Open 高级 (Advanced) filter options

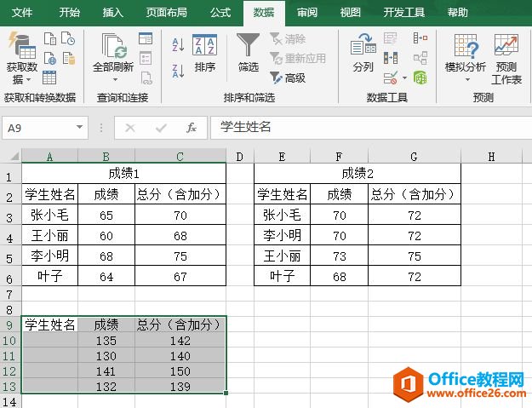[288, 78]
